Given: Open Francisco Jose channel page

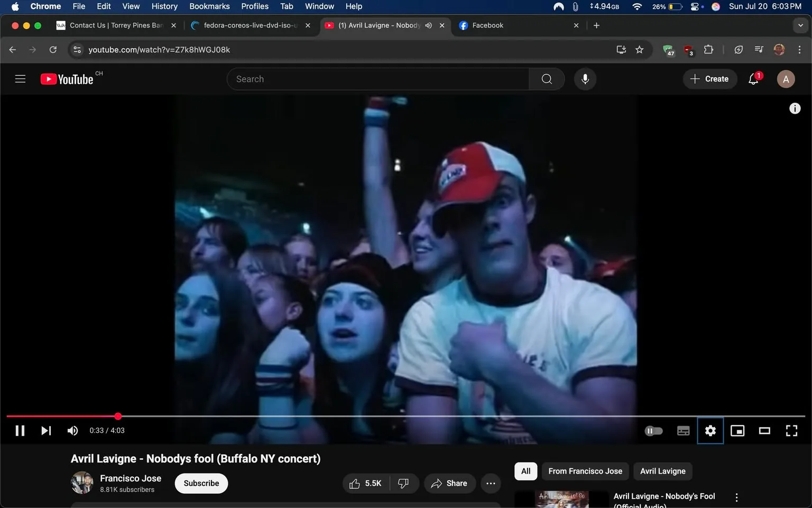Looking at the screenshot, I should click(130, 478).
